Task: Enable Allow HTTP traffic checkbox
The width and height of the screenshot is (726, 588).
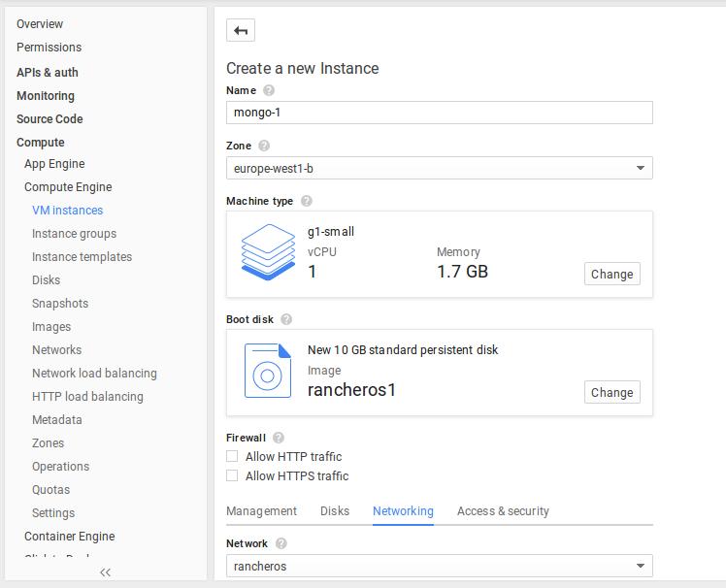Action: (232, 456)
